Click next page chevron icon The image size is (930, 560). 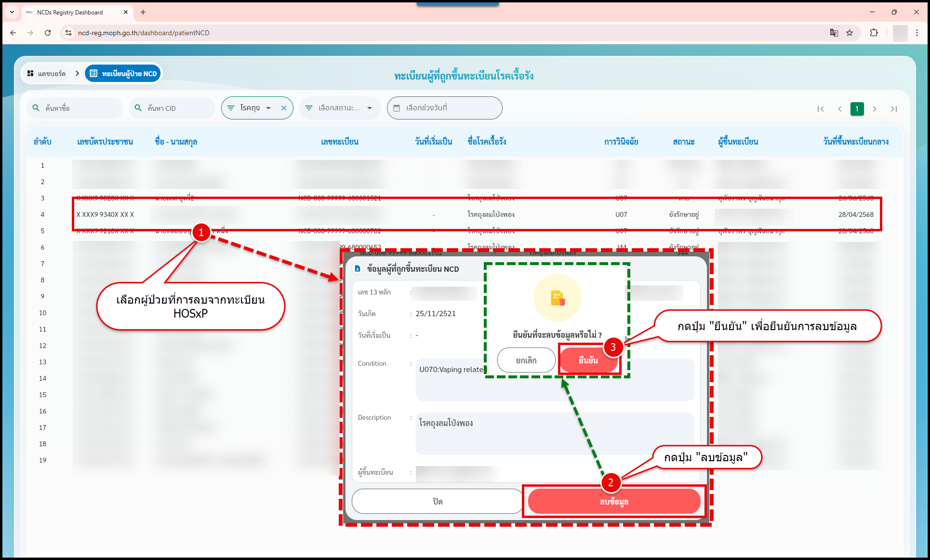pyautogui.click(x=875, y=109)
